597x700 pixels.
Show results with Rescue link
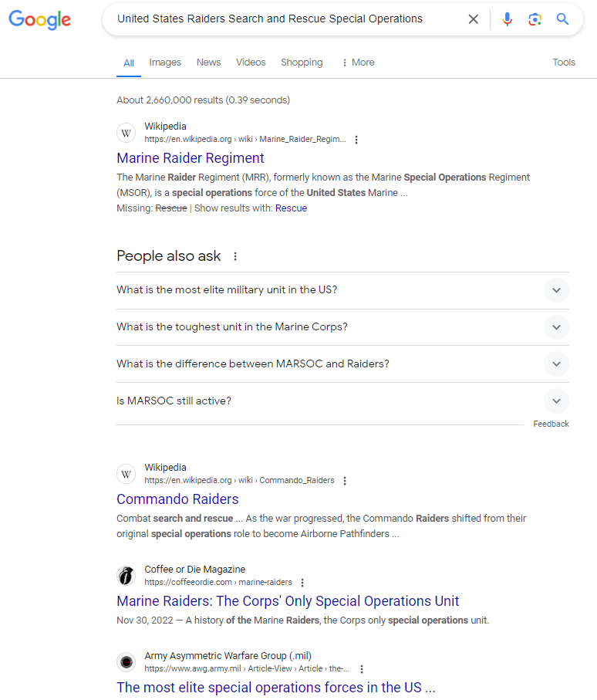pyautogui.click(x=291, y=208)
